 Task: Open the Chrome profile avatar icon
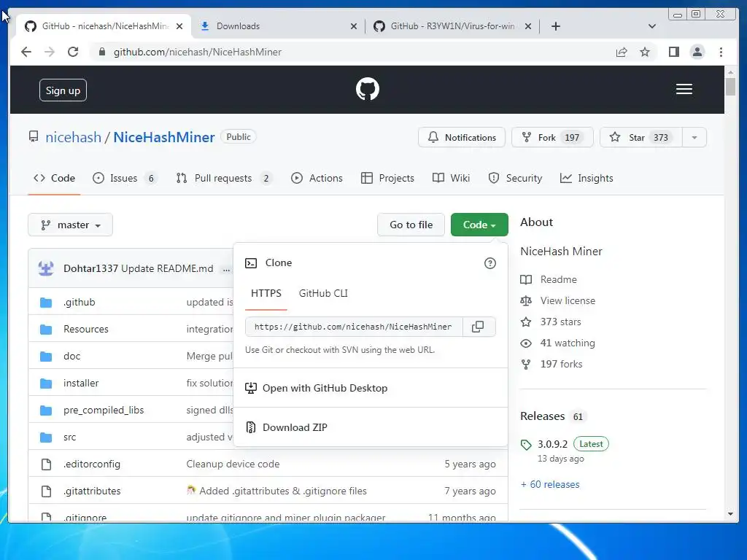pos(697,52)
